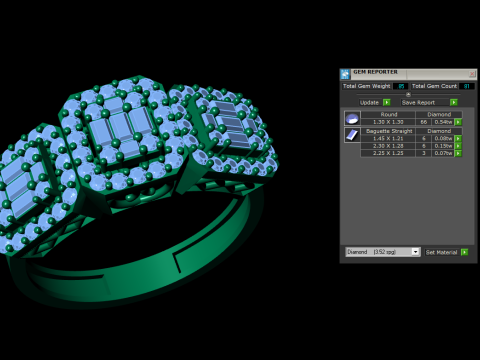Close the Gem Reporter panel

(x=472, y=74)
